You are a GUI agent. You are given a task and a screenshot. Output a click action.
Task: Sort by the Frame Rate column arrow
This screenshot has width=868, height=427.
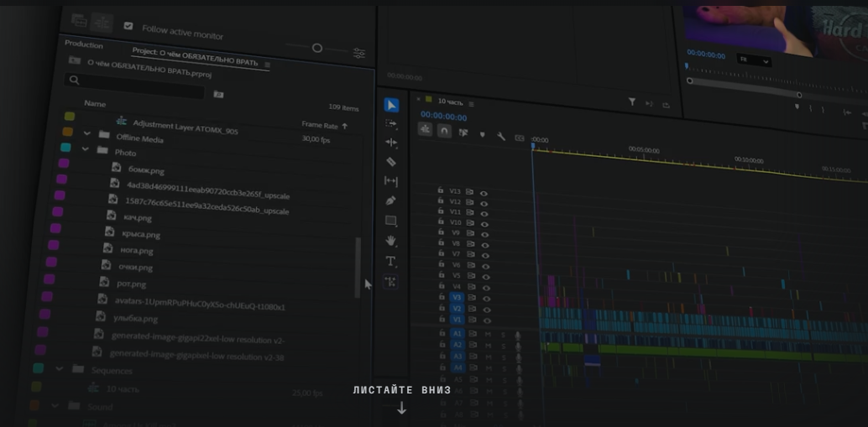click(344, 126)
